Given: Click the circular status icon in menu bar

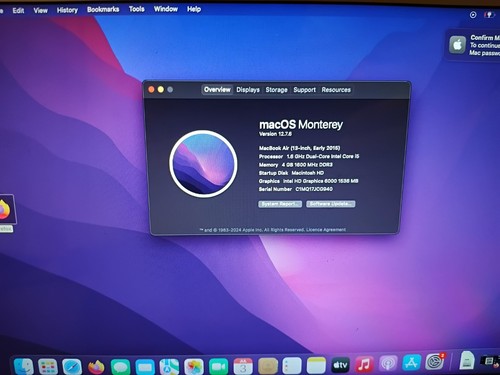Looking at the screenshot, I should (473, 15).
